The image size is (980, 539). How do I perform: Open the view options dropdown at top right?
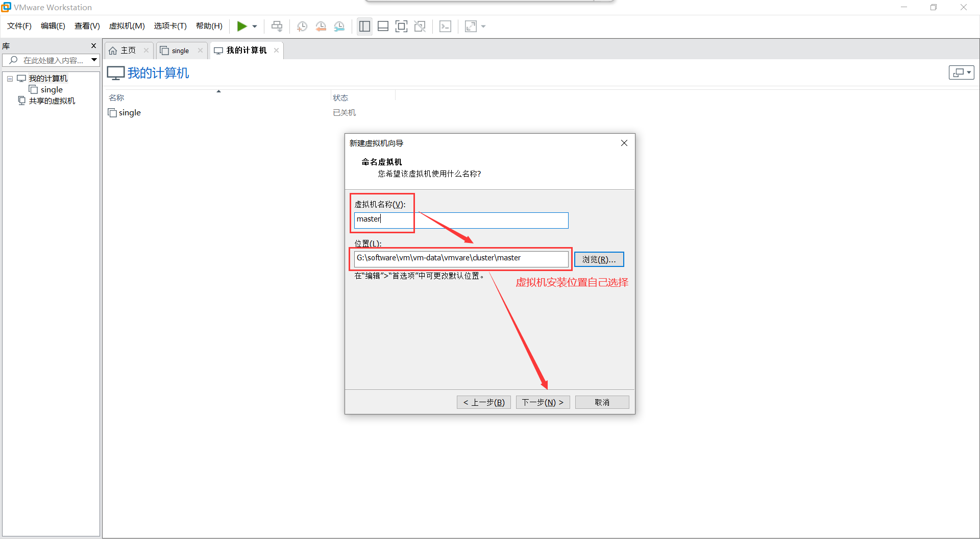coord(962,72)
